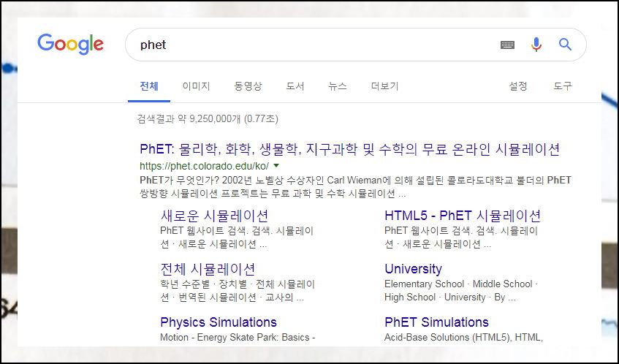Open the Physics Simulations sitelink

click(219, 322)
